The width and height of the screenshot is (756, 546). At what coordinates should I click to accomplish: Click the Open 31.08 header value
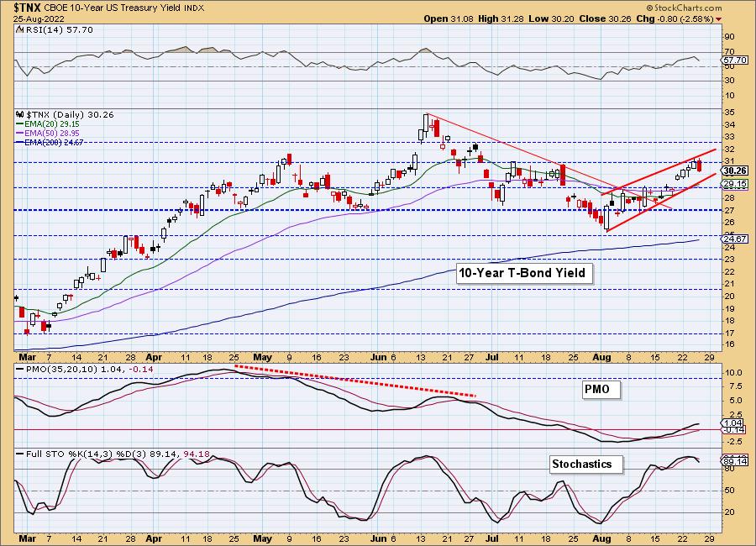[449, 18]
